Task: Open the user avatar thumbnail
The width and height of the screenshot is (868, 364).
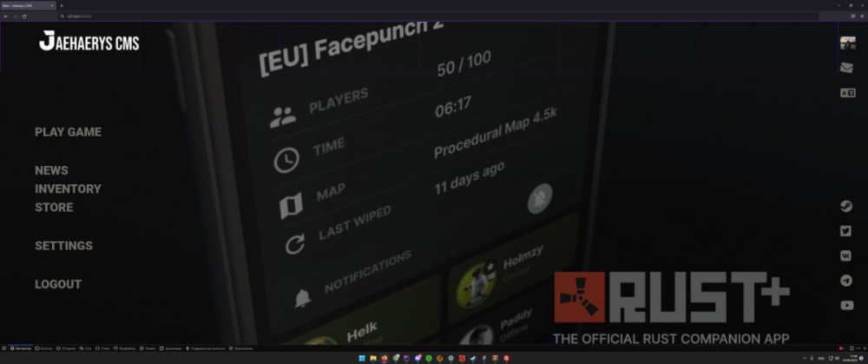Action: coord(847,43)
